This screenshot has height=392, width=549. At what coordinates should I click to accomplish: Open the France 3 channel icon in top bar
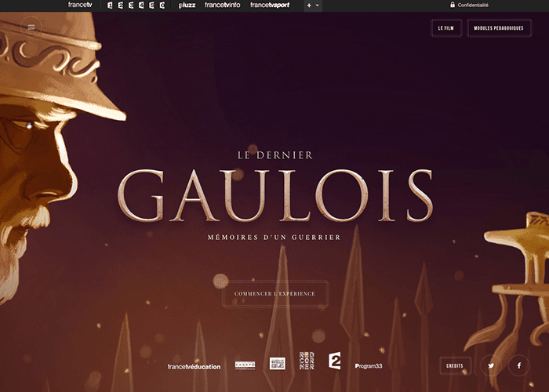[x=131, y=5]
